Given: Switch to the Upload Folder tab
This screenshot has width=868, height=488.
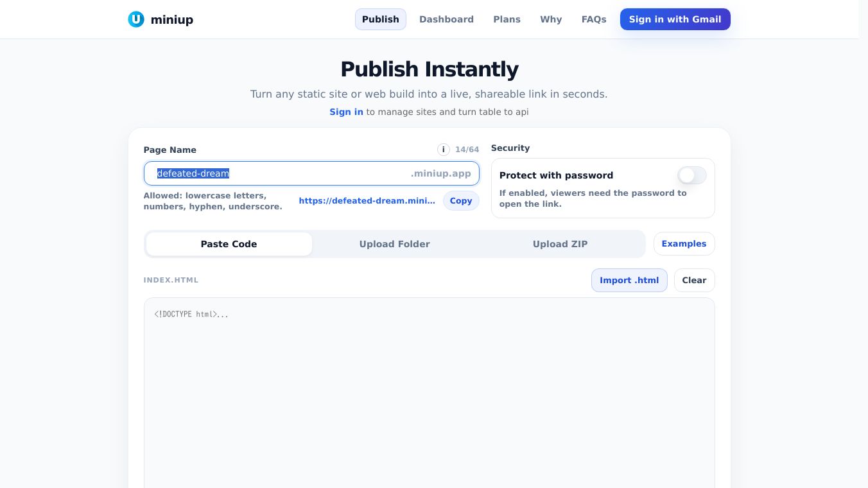Looking at the screenshot, I should (394, 244).
